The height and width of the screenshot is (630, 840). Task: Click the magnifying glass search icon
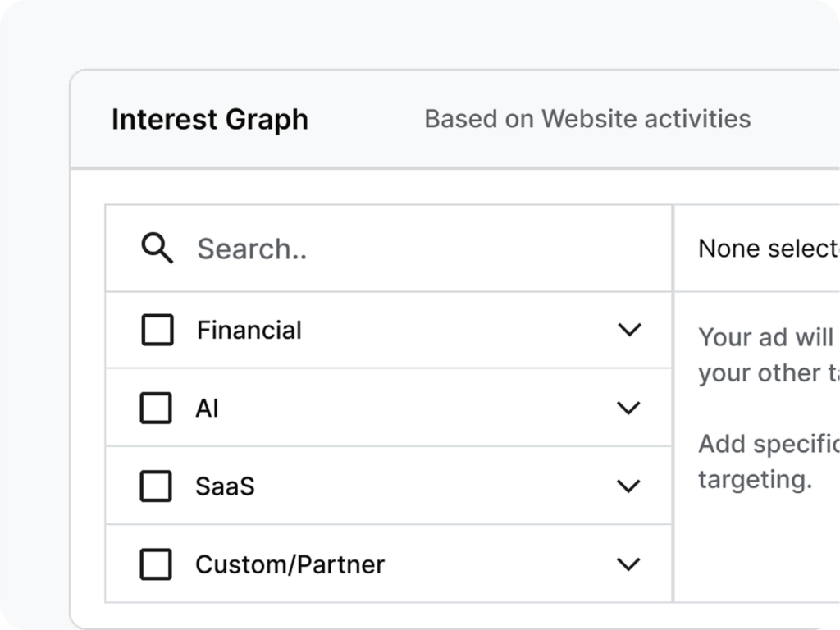157,248
